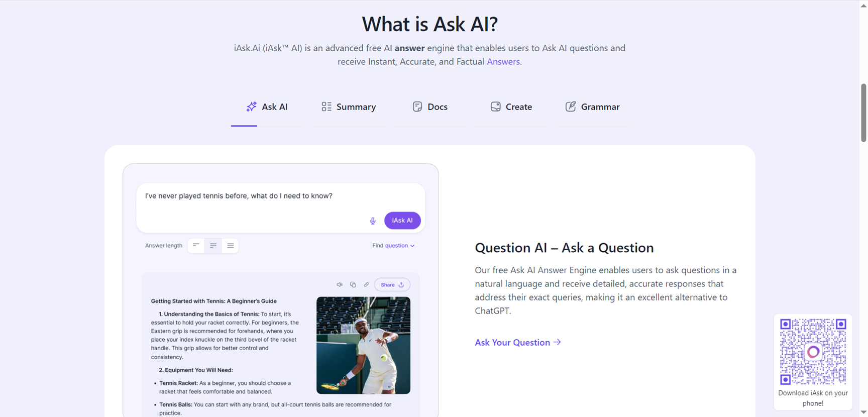Switch to the Summary tab

[x=349, y=107]
